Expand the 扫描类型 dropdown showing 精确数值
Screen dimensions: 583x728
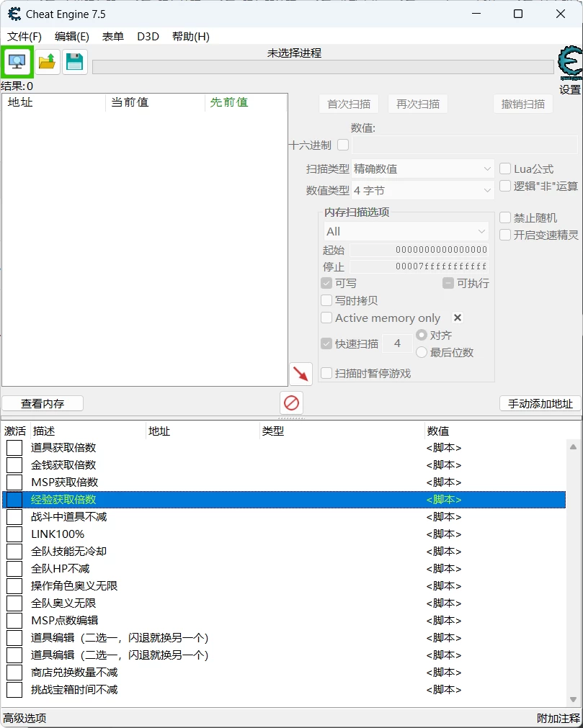[423, 169]
